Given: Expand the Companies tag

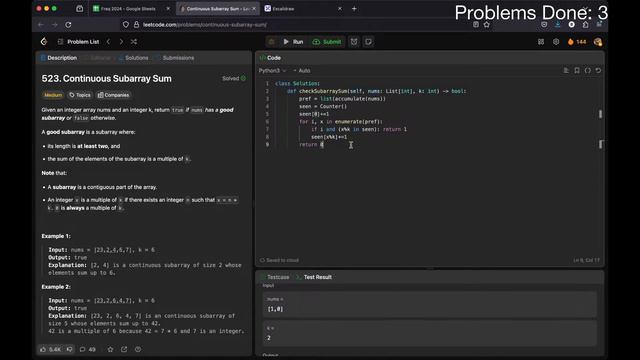Looking at the screenshot, I should pyautogui.click(x=113, y=95).
